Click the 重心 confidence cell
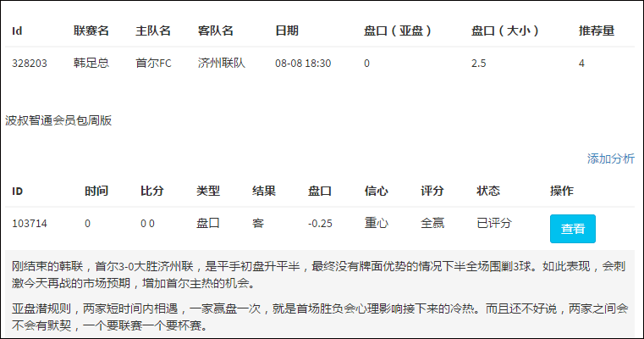Viewport: 644px width, 339px height. (377, 223)
